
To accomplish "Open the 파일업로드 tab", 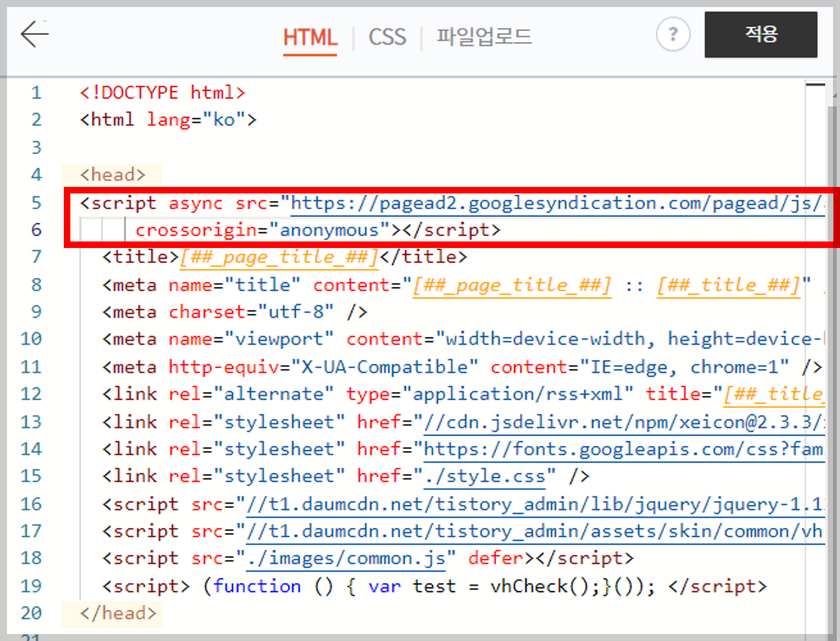I will pyautogui.click(x=484, y=37).
